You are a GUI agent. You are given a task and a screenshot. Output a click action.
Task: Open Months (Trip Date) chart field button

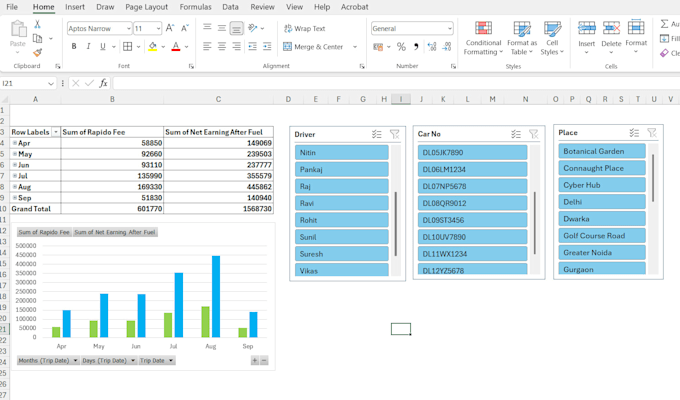point(48,361)
